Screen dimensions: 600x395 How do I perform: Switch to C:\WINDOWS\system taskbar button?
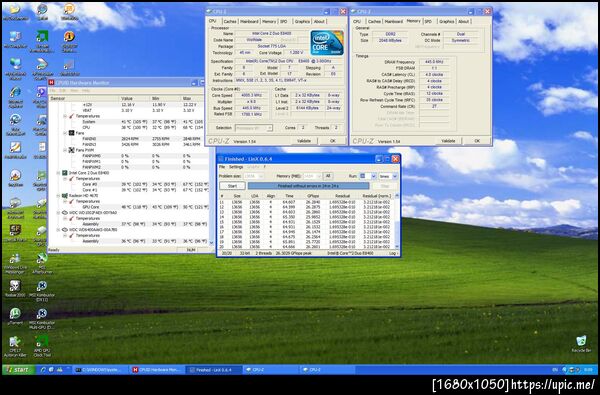coord(100,370)
